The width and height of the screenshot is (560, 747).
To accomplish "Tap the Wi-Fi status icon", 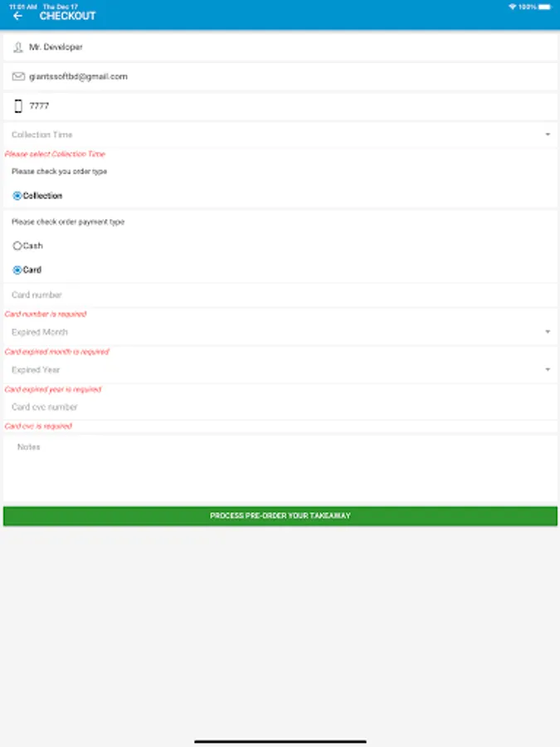I will tap(513, 7).
